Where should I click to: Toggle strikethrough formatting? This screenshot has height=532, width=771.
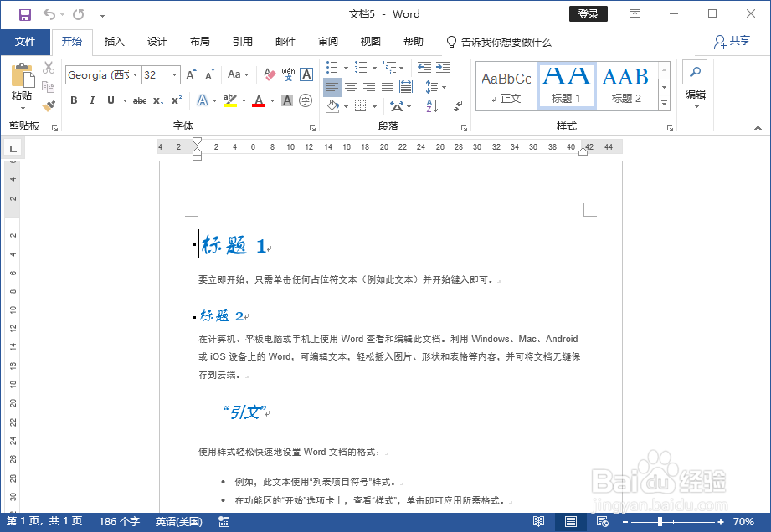point(140,100)
